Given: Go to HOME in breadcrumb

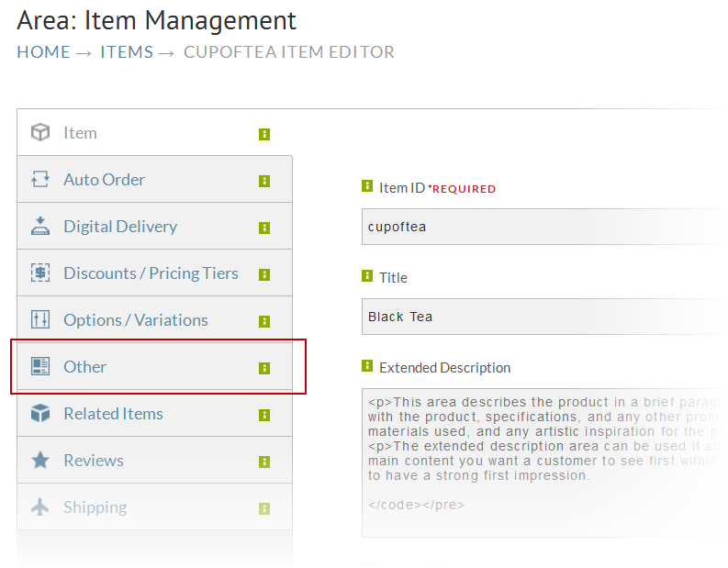Looking at the screenshot, I should pos(44,52).
